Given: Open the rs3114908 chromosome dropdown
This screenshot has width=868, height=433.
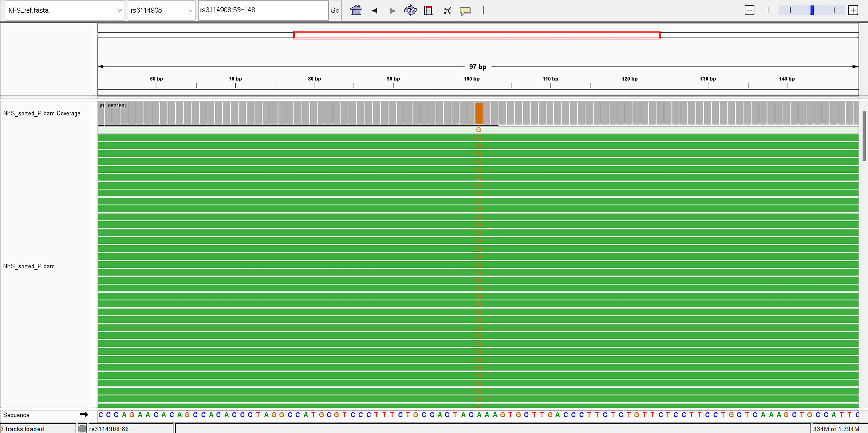Looking at the screenshot, I should pyautogui.click(x=161, y=10).
